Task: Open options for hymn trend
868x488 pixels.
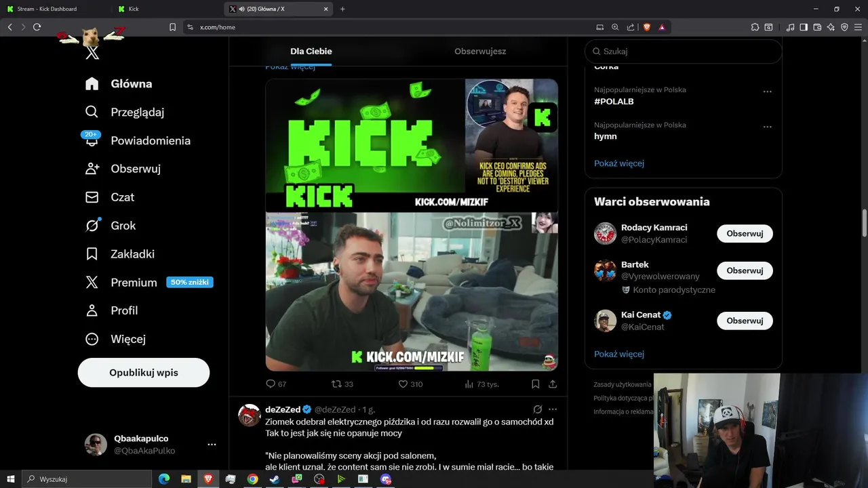Action: pos(768,127)
